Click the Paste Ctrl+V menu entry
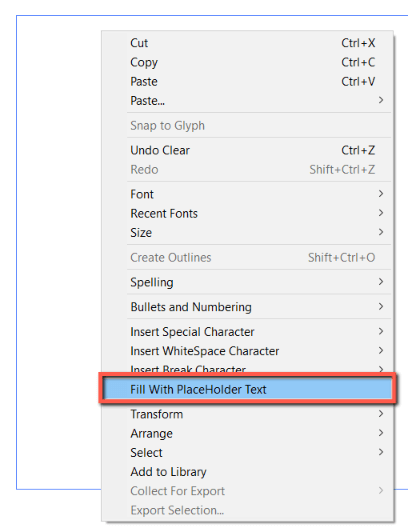This screenshot has height=529, width=408. coord(247,81)
